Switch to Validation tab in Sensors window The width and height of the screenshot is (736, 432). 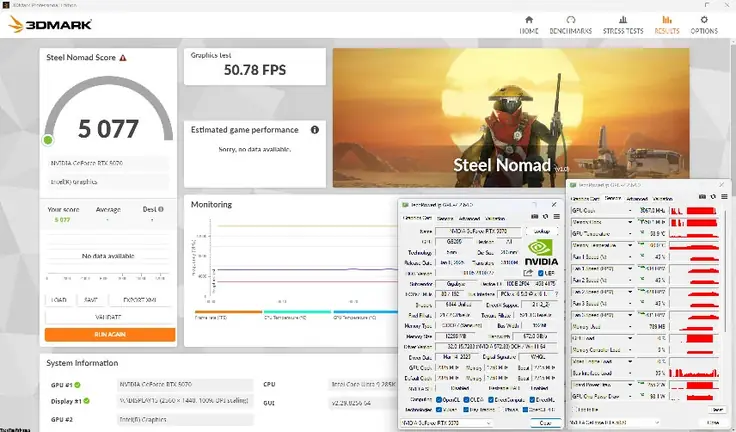[662, 199]
